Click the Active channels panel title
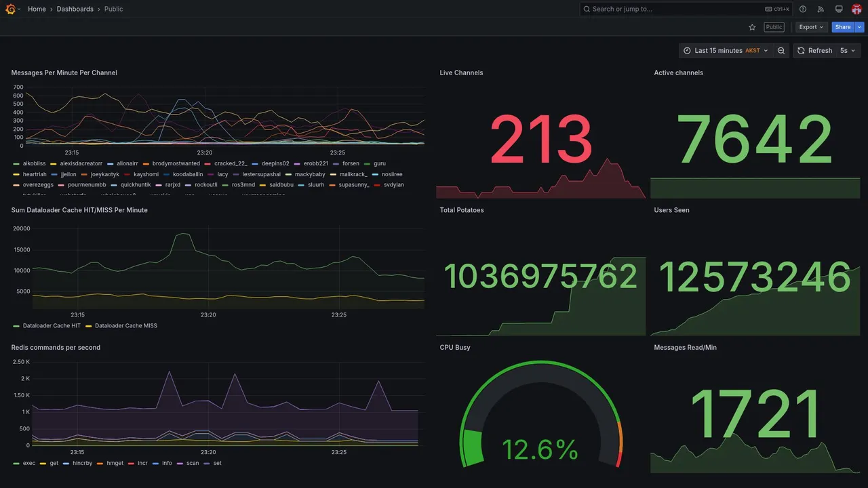 coord(678,73)
